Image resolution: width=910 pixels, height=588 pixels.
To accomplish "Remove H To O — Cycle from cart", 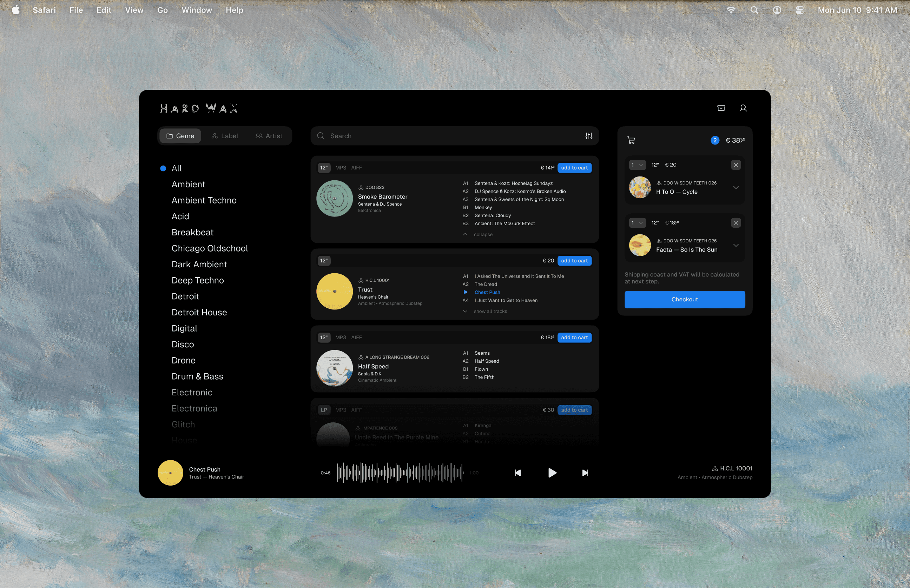I will click(x=736, y=165).
